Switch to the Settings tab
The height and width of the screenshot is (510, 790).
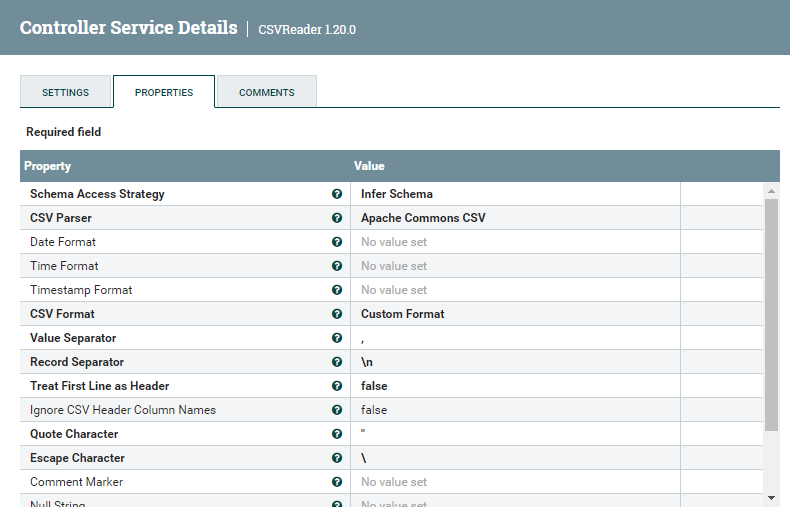65,92
